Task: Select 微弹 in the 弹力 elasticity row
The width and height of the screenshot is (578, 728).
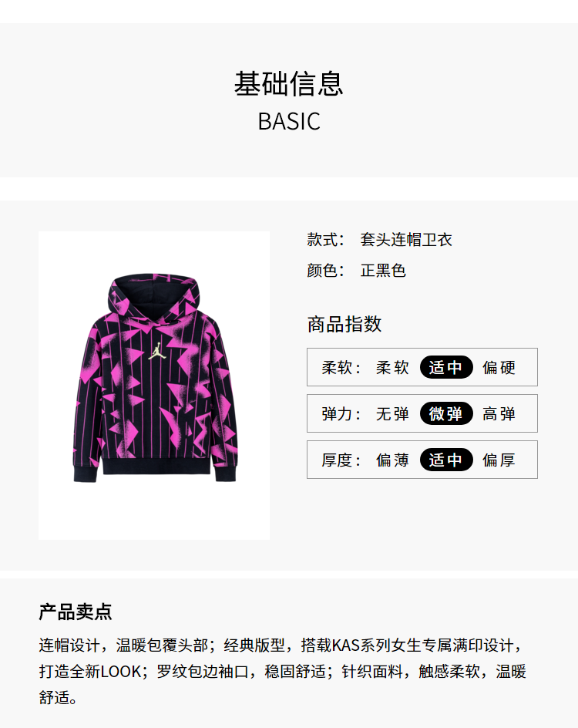Action: coord(445,413)
